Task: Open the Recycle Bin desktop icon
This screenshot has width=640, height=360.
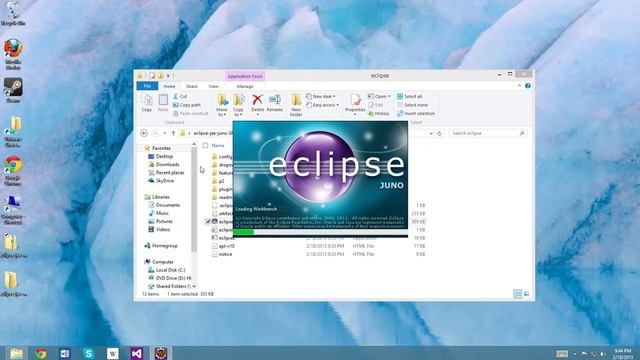Action: 13,14
